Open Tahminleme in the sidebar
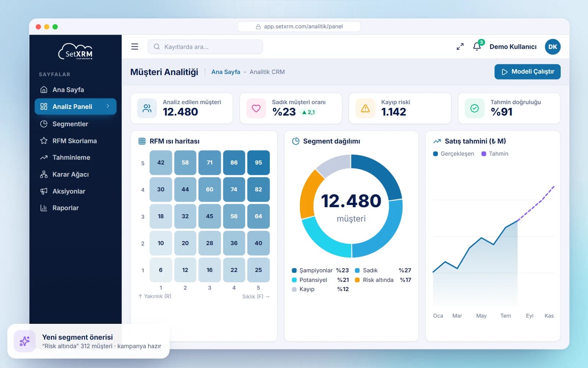Viewport: 588px width, 368px height. [75, 158]
